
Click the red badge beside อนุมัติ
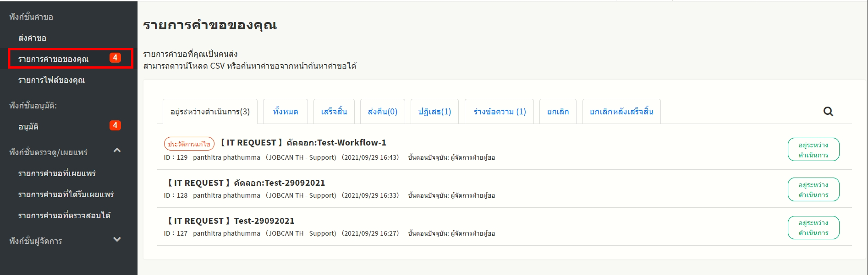115,125
